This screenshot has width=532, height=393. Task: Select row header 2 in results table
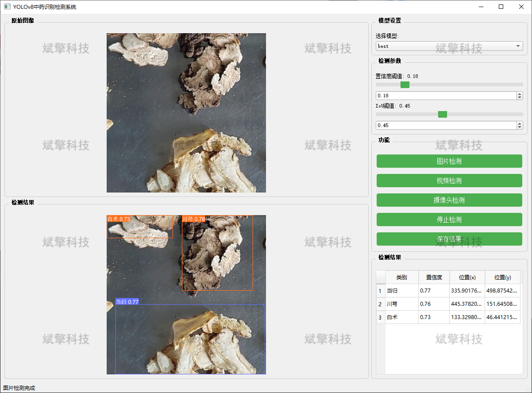click(381, 304)
